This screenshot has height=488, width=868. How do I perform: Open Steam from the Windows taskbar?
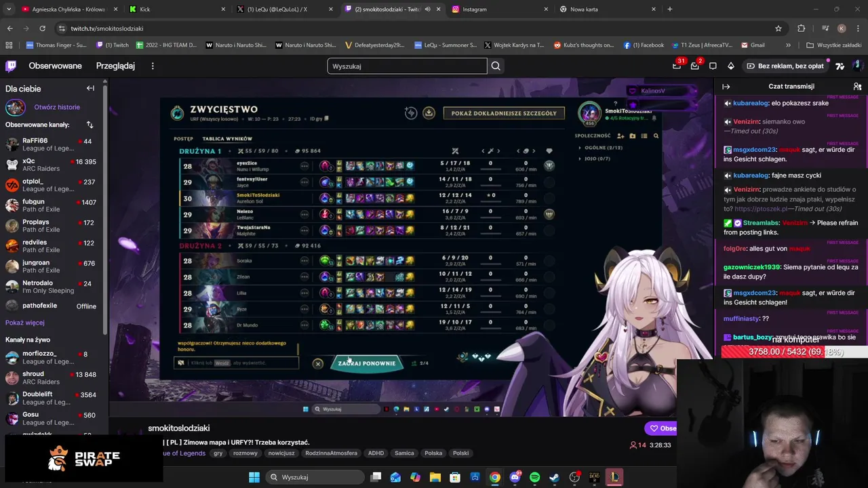pyautogui.click(x=554, y=477)
